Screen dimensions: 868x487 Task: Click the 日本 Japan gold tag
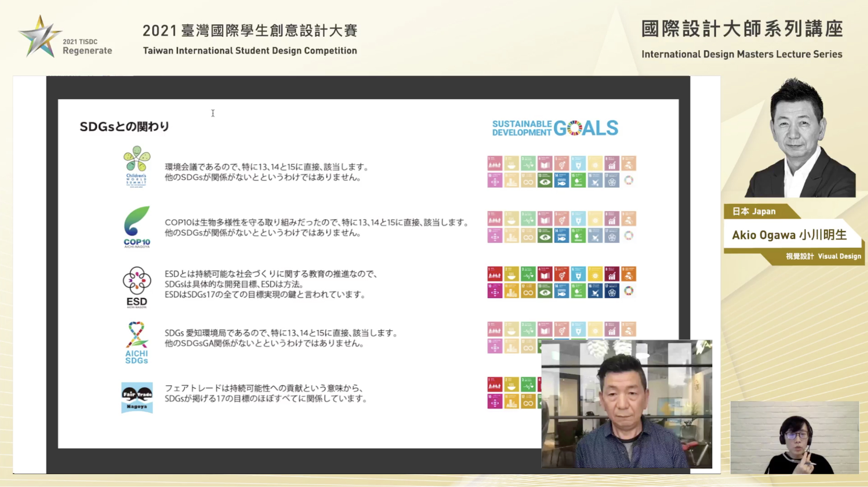[754, 212]
